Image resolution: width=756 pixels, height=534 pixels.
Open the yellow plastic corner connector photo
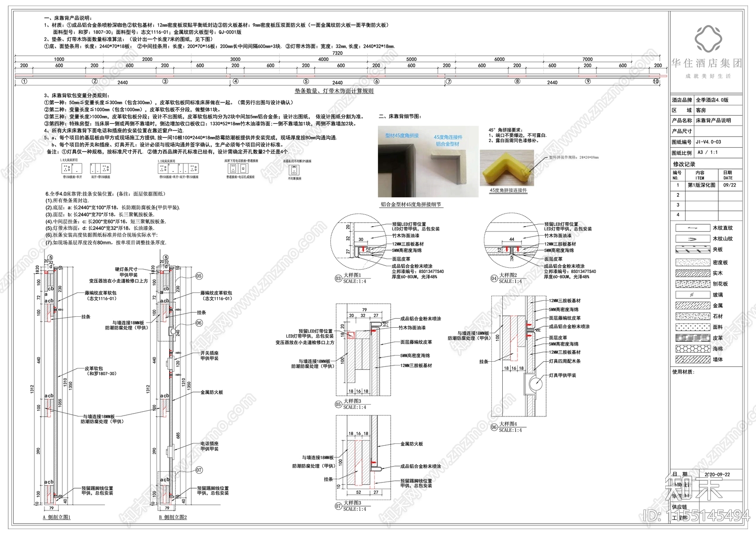coord(507,169)
